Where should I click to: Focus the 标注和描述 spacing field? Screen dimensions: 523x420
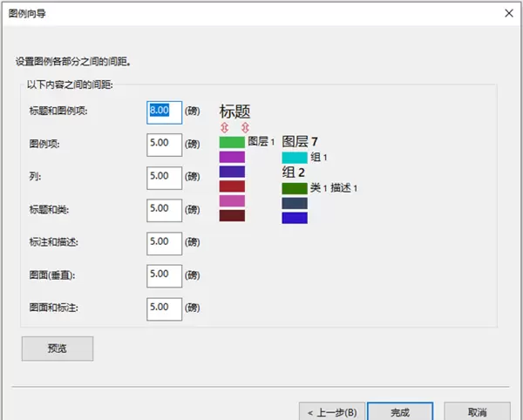(164, 242)
